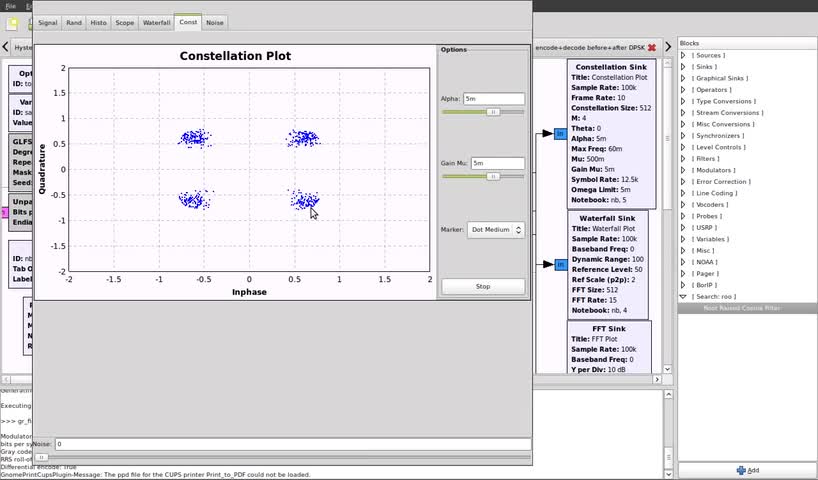Expand the USRP category
Screen dimensions: 818x480
683,227
